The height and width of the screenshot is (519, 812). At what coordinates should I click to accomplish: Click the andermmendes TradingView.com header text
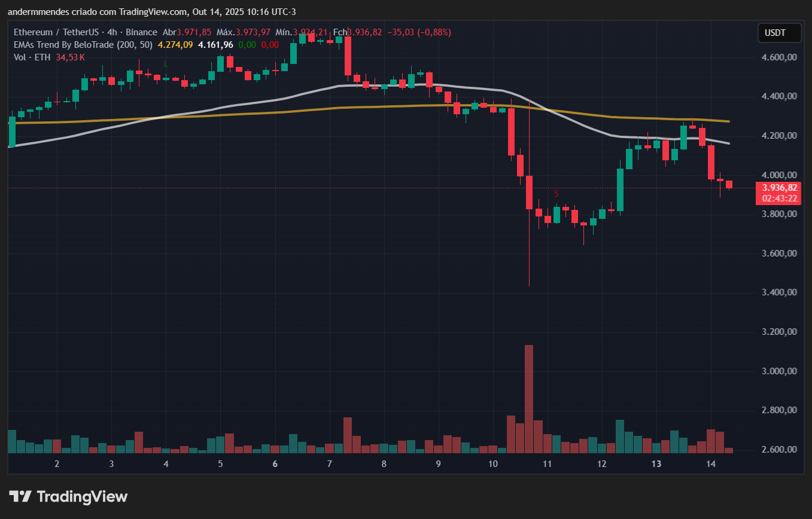(x=151, y=12)
